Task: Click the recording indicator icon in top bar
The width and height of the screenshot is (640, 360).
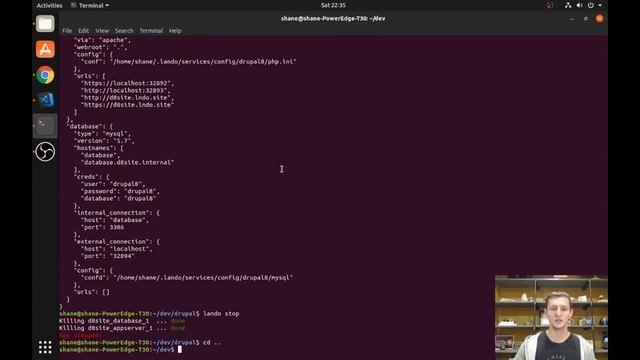Action: coord(550,5)
